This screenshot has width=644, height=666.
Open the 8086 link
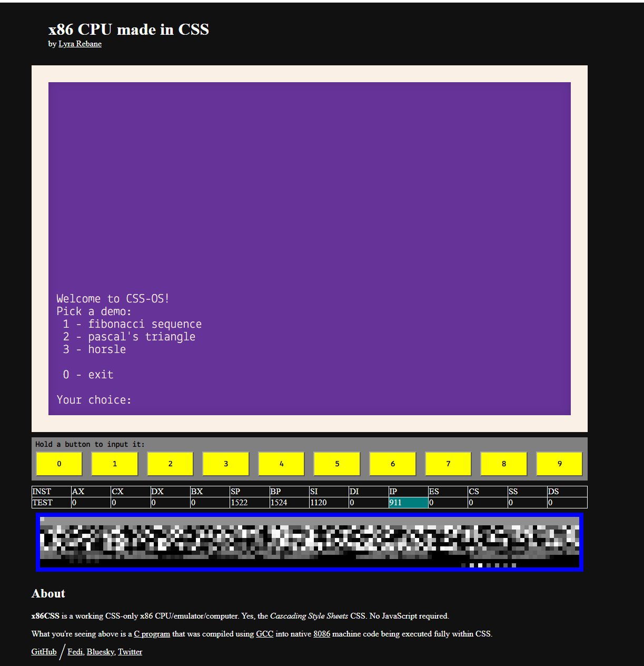[322, 634]
